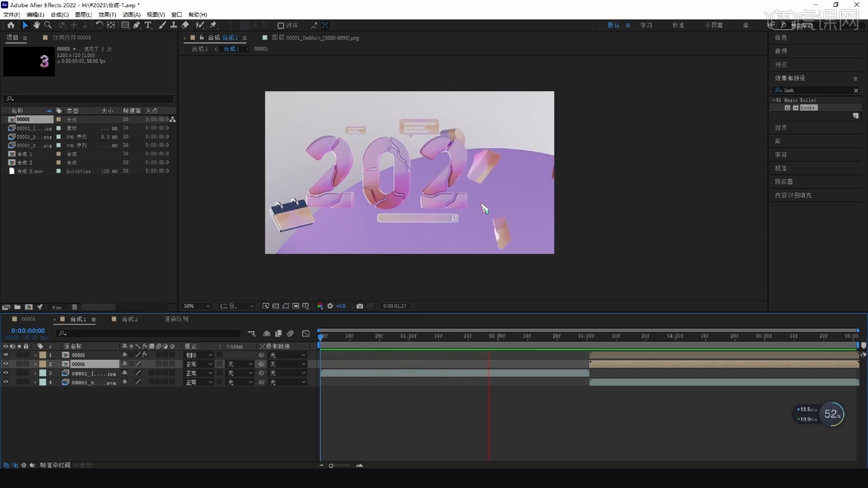Open the 50% magnification dropdown

[x=197, y=306]
